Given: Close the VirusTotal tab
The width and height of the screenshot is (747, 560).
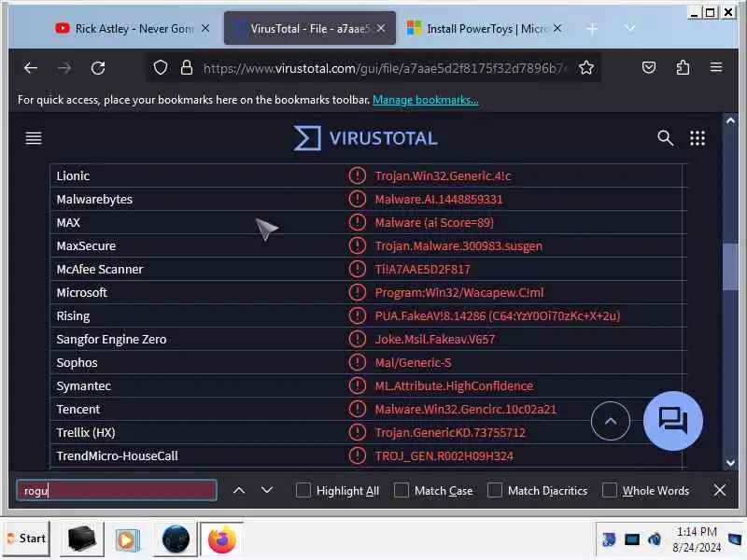Looking at the screenshot, I should pos(381,29).
